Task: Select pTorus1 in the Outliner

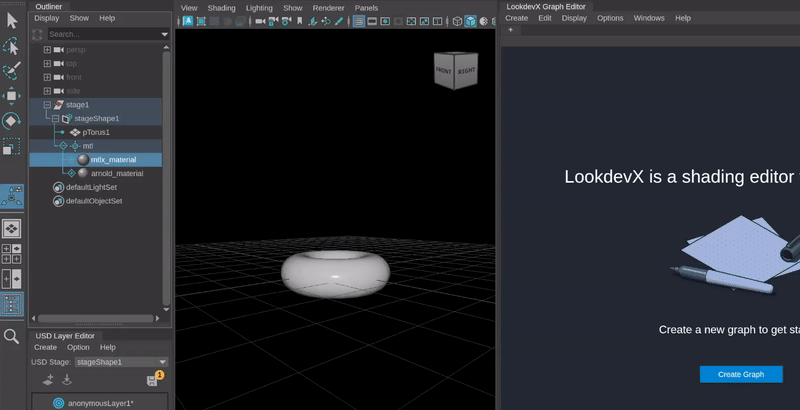Action: click(x=96, y=132)
